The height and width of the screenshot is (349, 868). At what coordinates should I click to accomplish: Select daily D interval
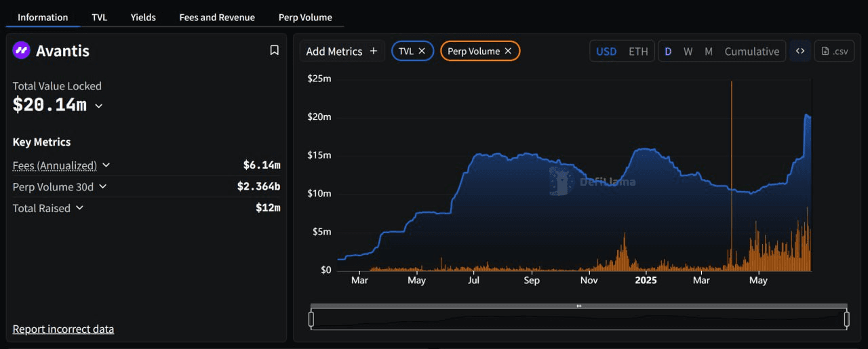click(668, 51)
